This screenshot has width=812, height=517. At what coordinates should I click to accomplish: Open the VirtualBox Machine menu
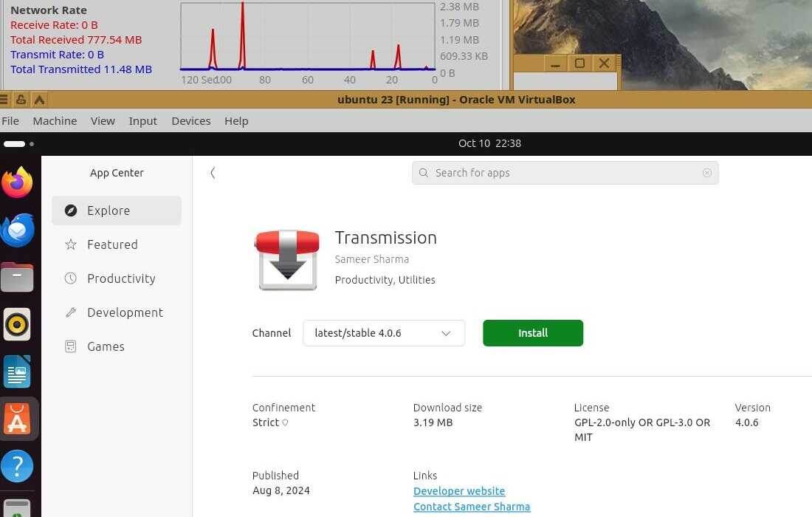point(55,120)
